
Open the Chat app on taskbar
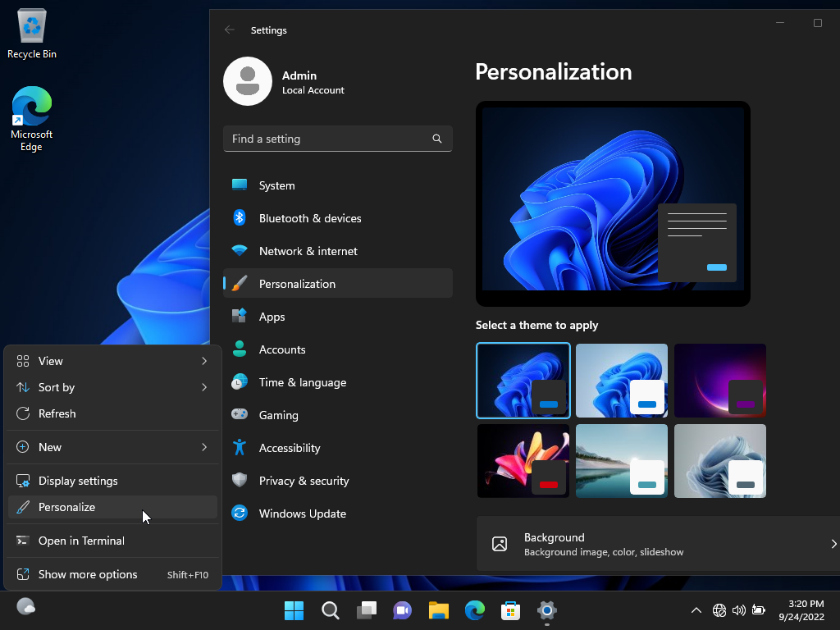402,610
